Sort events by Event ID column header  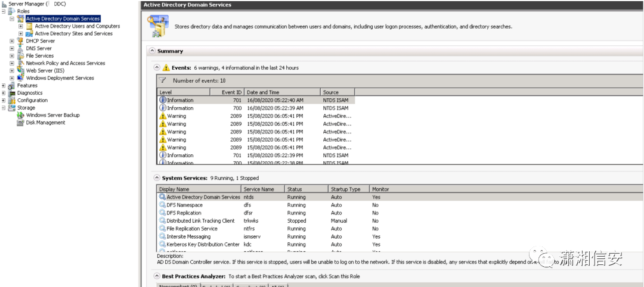click(227, 92)
